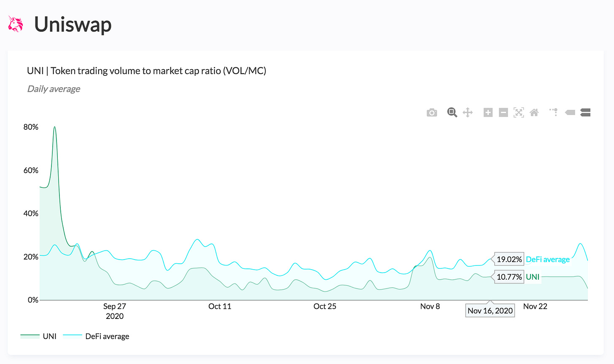Click the Uniswap page heading
614x364 pixels.
(x=73, y=24)
